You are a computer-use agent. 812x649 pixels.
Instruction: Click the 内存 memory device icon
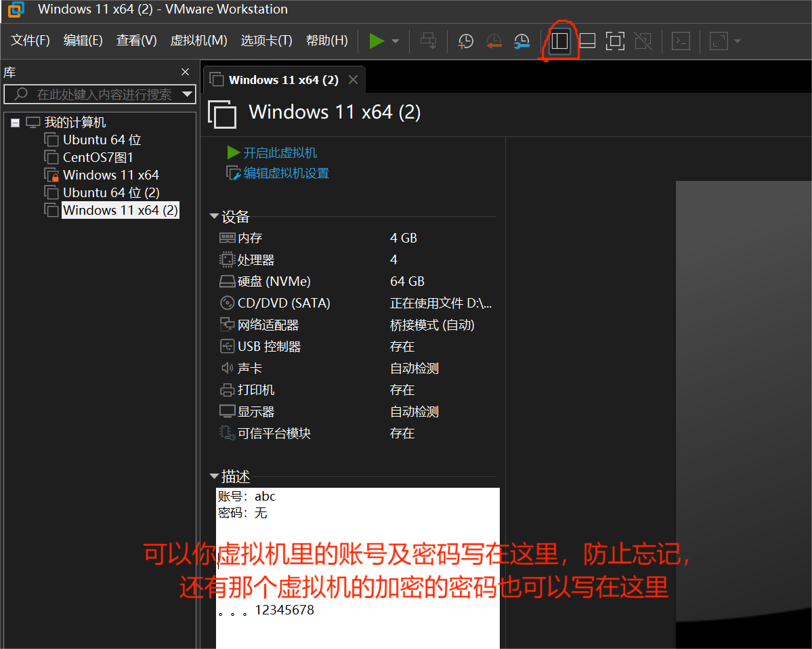(228, 238)
